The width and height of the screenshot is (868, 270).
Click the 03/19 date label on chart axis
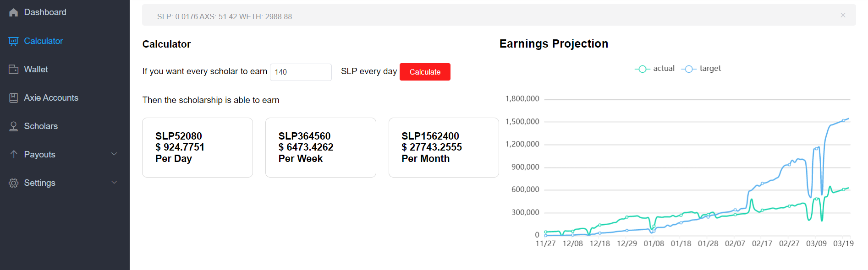[x=843, y=243]
